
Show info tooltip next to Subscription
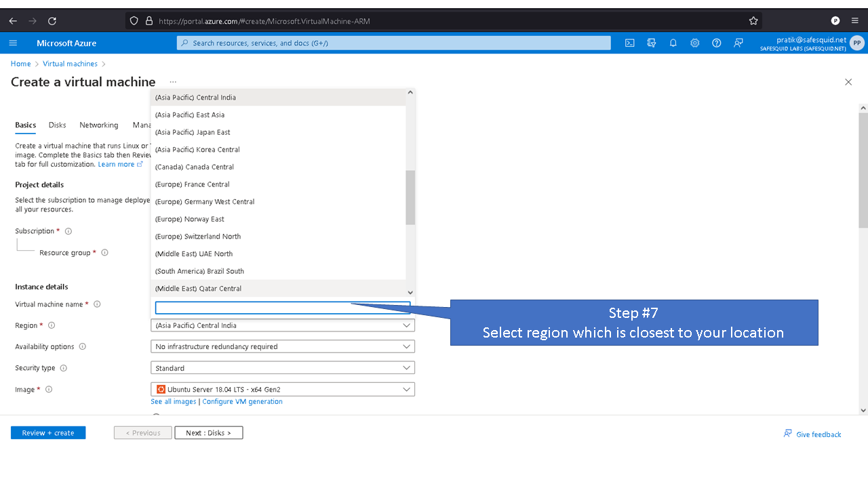[68, 231]
